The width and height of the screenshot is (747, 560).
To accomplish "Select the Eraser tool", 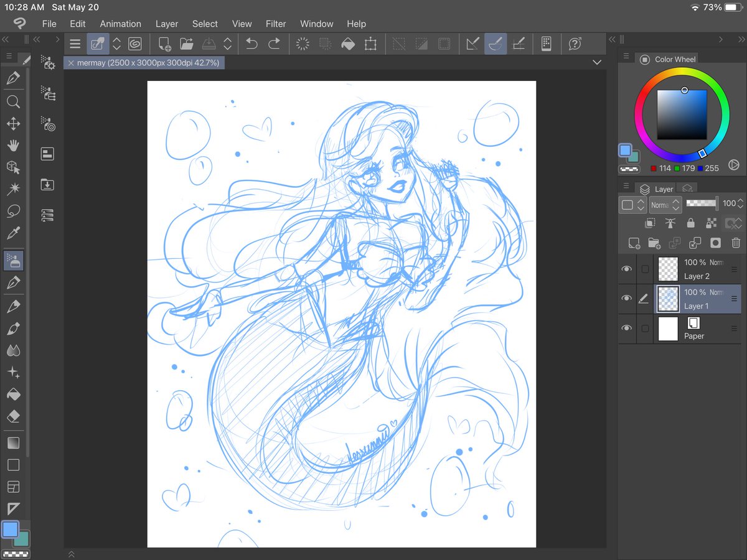I will pos(13,416).
